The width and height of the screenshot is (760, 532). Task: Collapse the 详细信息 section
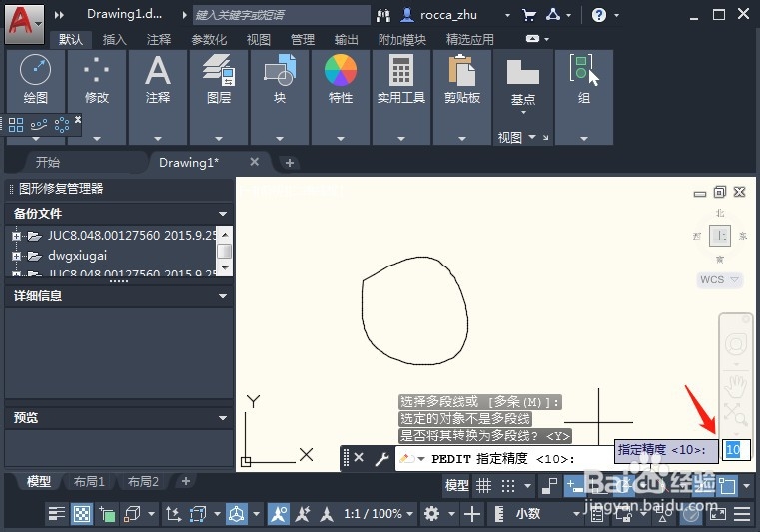click(223, 296)
